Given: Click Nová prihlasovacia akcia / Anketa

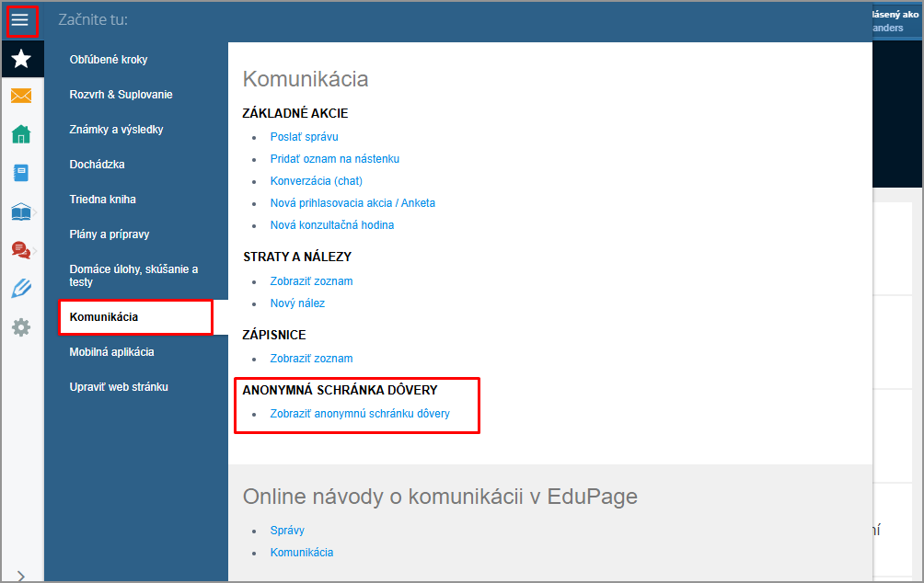Looking at the screenshot, I should click(352, 203).
